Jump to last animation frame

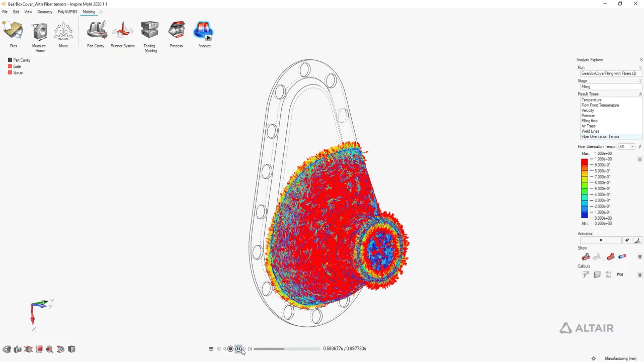(250, 348)
